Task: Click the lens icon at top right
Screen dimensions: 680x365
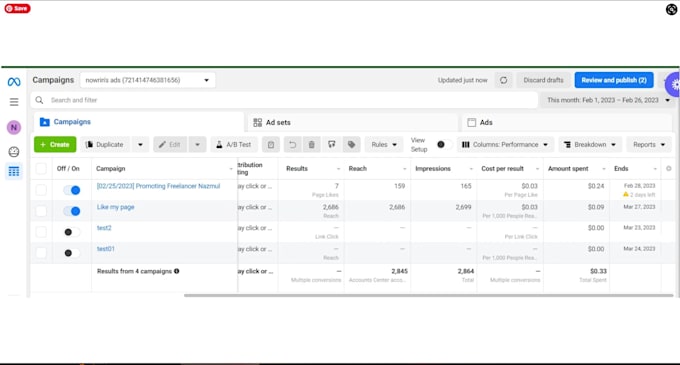Action: [x=671, y=9]
